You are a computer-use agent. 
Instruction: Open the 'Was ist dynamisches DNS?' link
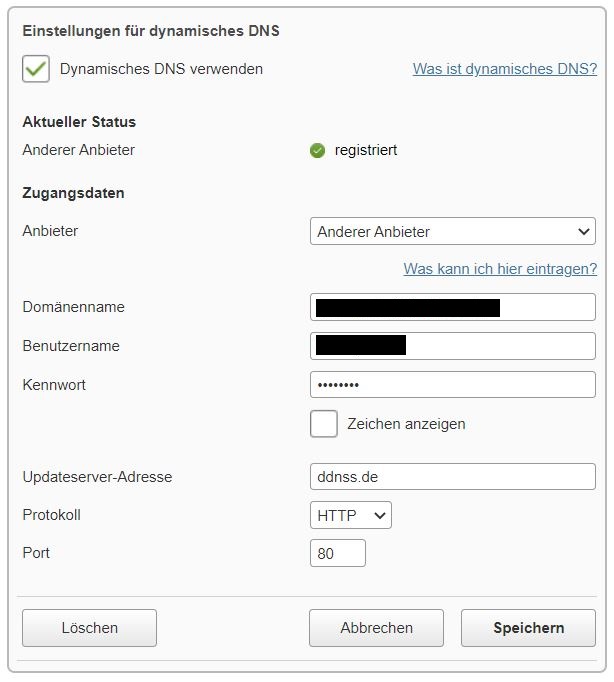click(x=505, y=69)
